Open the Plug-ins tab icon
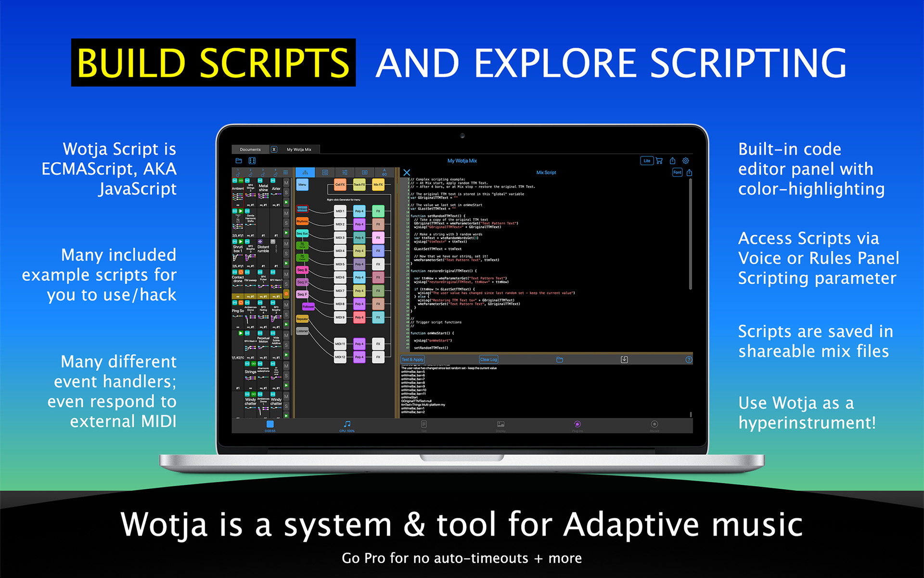Screen dimensions: 924x578 coord(577,424)
